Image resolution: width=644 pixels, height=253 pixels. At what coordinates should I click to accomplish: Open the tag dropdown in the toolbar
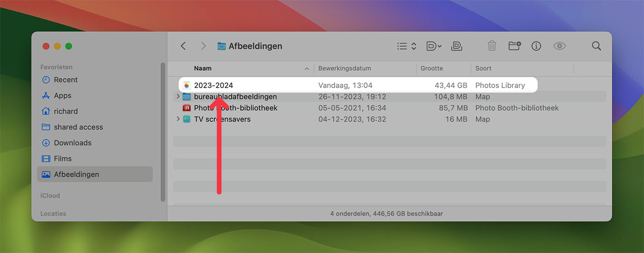[434, 46]
